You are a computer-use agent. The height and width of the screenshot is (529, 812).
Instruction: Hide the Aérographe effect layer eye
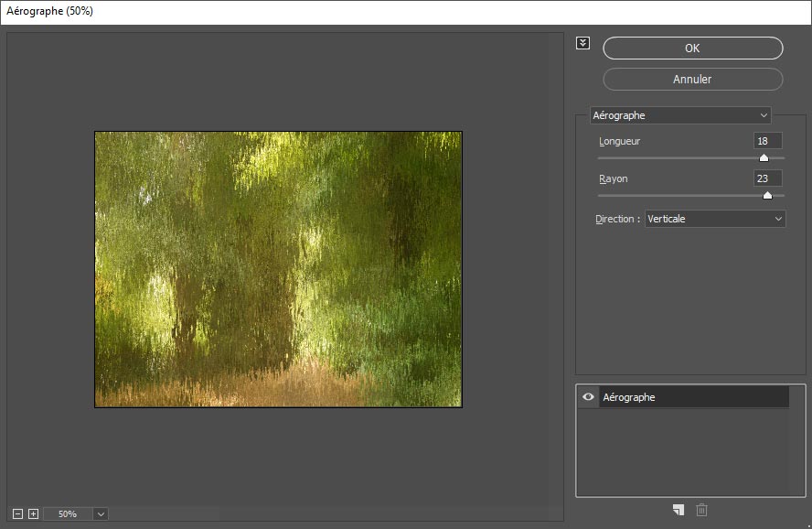[x=588, y=397]
